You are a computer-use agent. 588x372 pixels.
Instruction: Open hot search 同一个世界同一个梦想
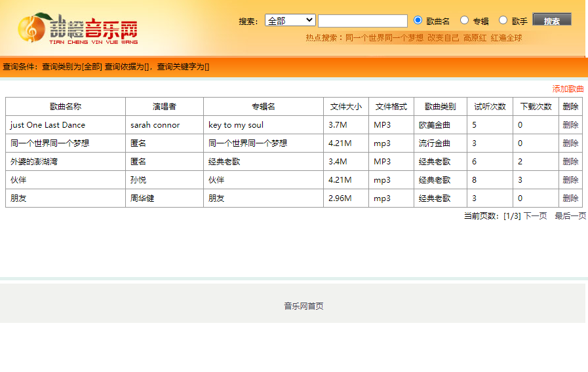click(x=384, y=38)
